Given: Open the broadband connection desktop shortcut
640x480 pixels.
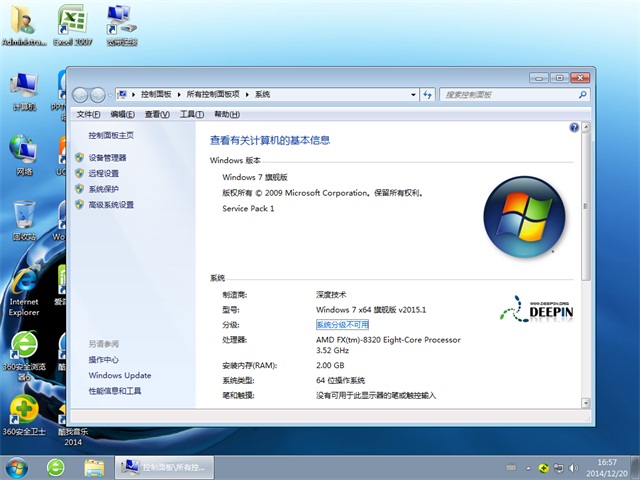Looking at the screenshot, I should pos(122,24).
